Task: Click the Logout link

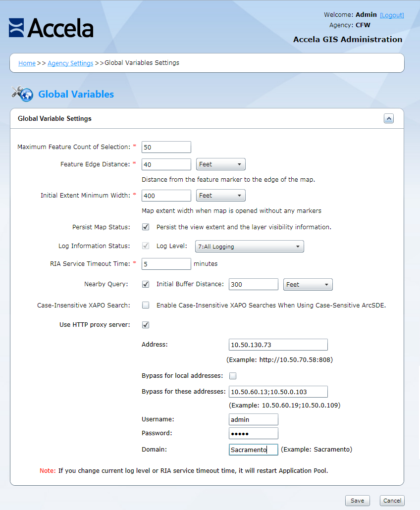Action: coord(392,15)
